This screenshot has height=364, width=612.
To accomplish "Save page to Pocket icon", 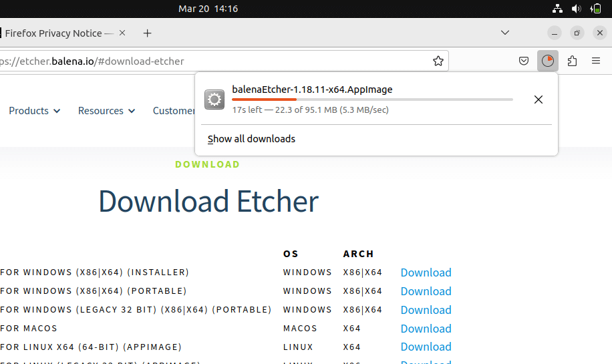I will pyautogui.click(x=523, y=61).
